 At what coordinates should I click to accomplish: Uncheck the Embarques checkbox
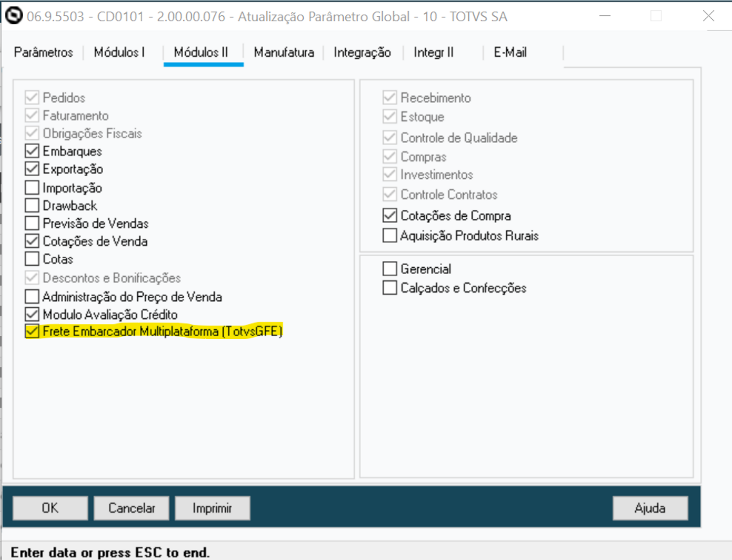coord(32,151)
